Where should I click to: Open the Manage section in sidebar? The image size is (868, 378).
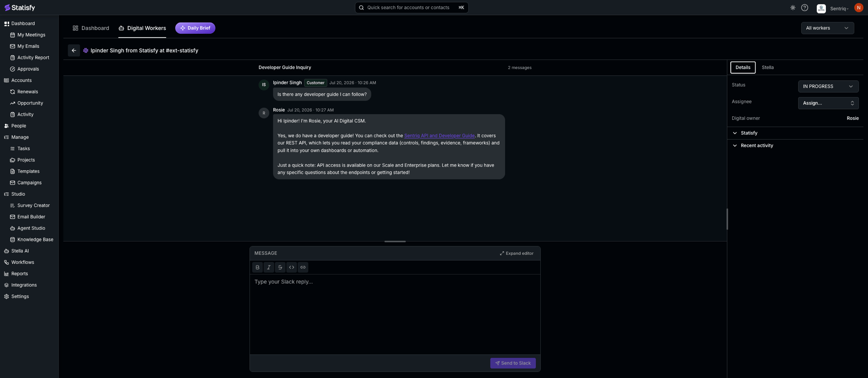pos(20,137)
